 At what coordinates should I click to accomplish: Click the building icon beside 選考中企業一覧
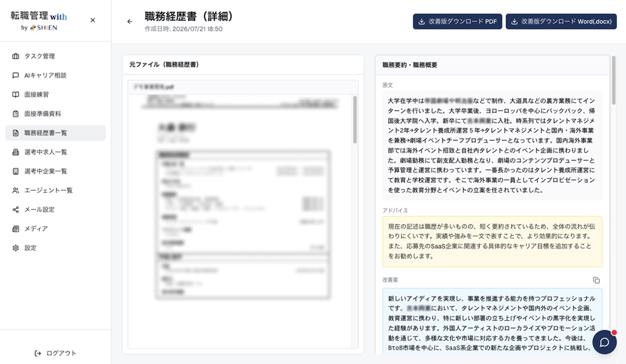tap(16, 171)
